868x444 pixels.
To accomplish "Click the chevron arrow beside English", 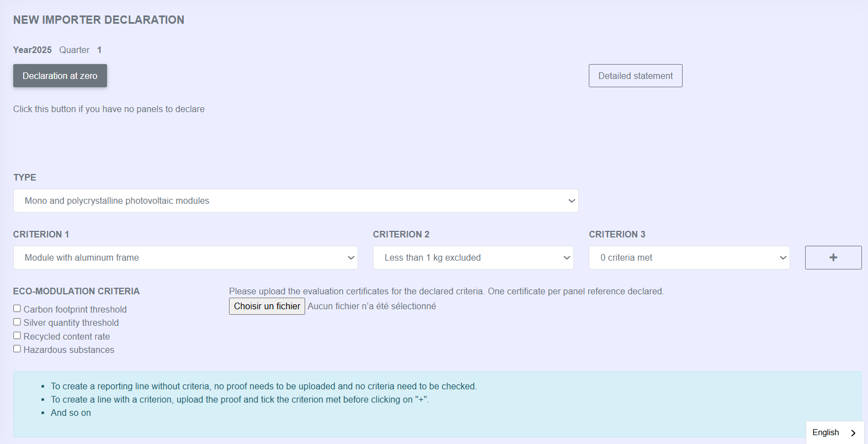I will coord(853,433).
